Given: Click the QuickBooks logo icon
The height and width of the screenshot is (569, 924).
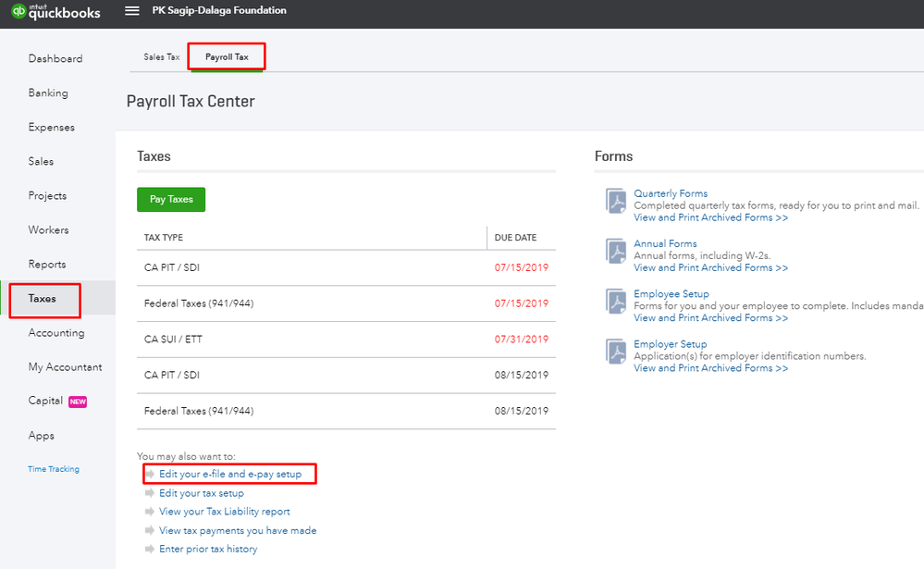Looking at the screenshot, I should 18,10.
